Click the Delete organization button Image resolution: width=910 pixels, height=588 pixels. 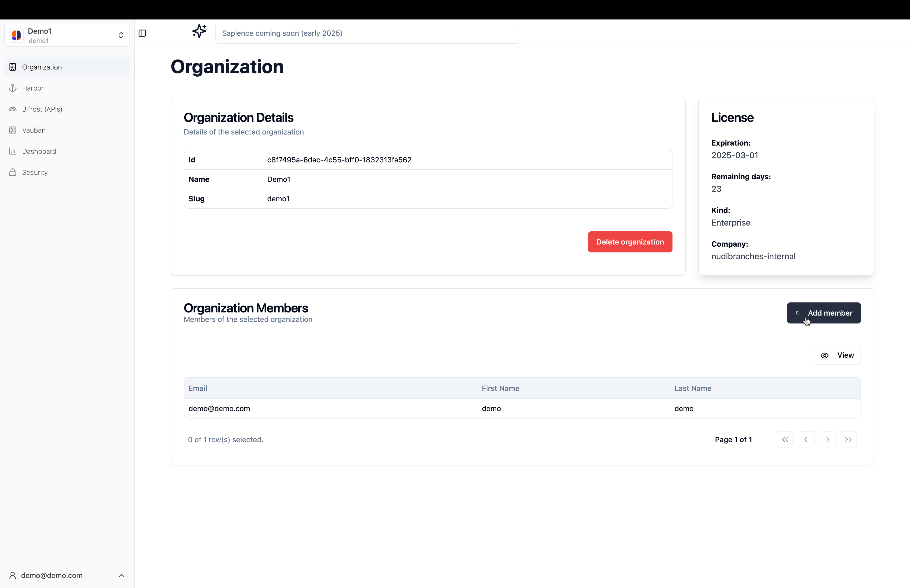pyautogui.click(x=630, y=242)
